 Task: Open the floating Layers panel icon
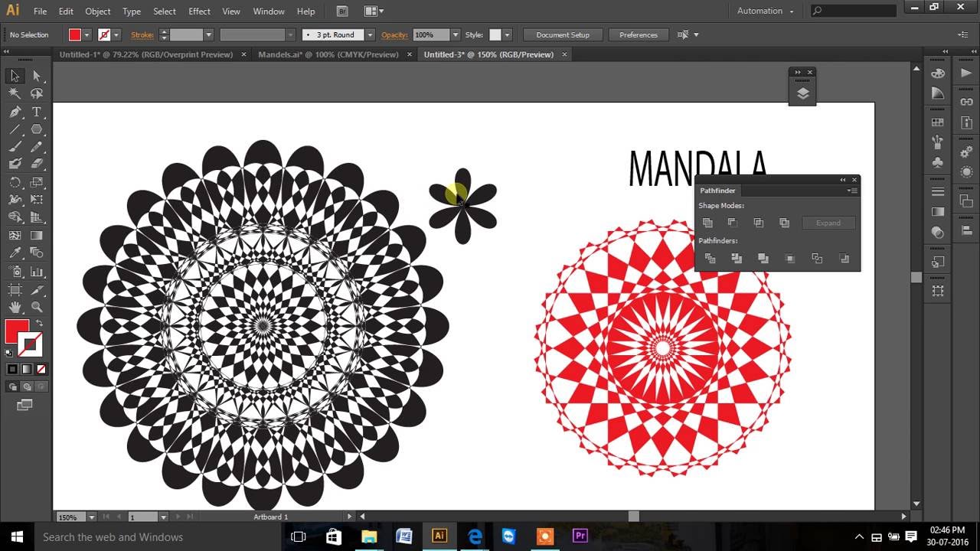click(x=802, y=93)
